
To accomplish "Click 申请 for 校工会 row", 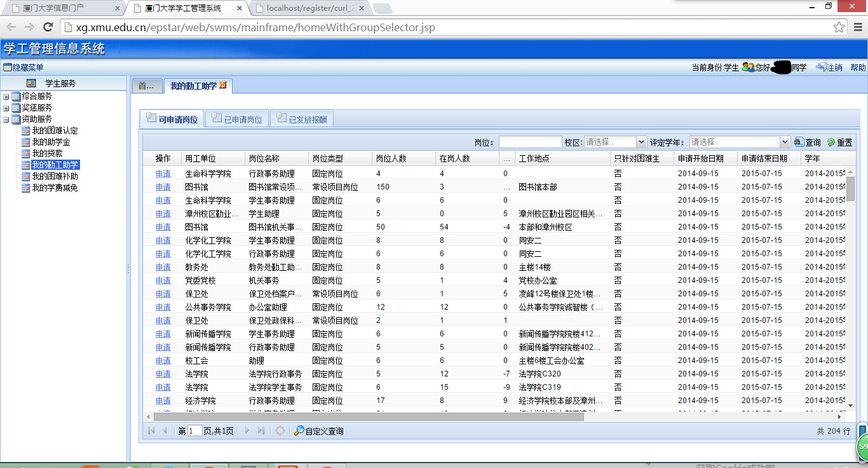I will coord(163,361).
